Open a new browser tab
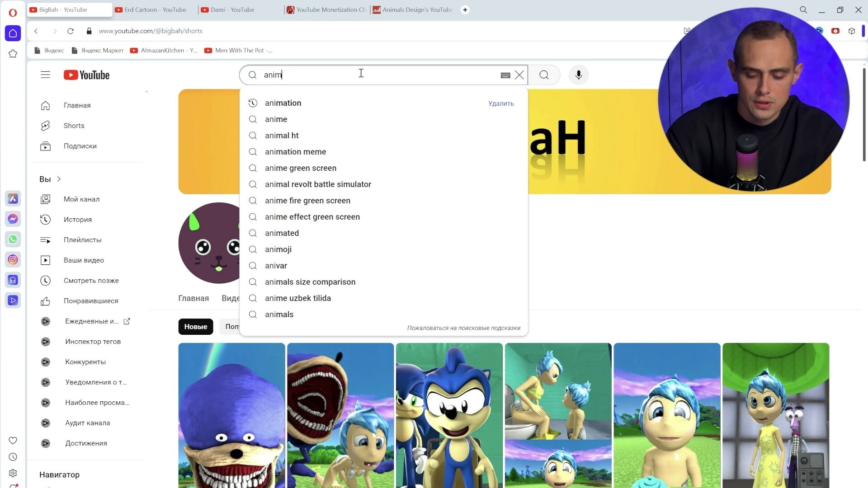 click(465, 9)
